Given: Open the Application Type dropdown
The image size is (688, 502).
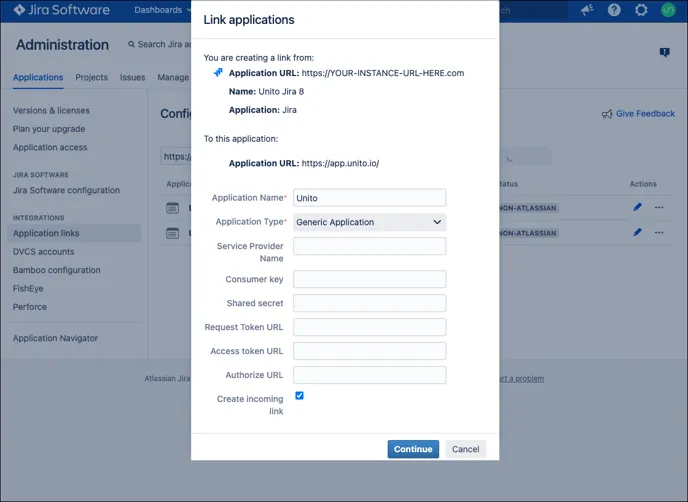Looking at the screenshot, I should tap(369, 222).
